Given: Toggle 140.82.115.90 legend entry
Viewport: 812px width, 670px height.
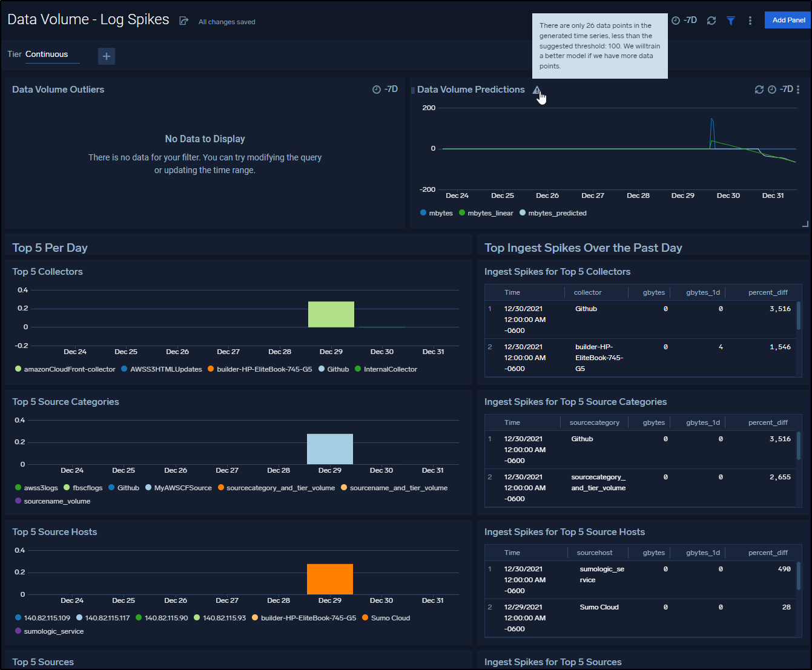Looking at the screenshot, I should click(162, 618).
